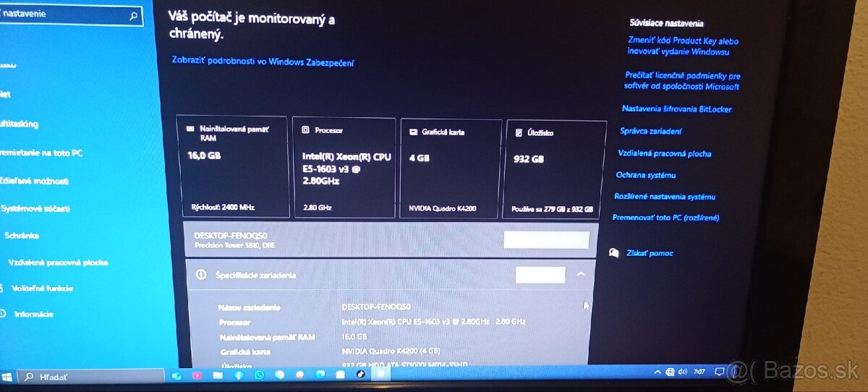Open Prečítať licenčné podmienky link
This screenshot has width=868, height=392.
tap(682, 81)
